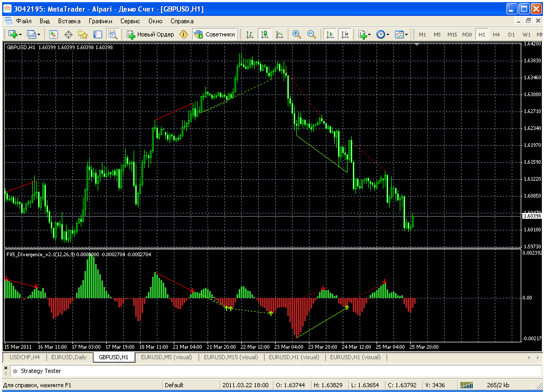
Task: Set timeframe to M15
Action: (452, 34)
